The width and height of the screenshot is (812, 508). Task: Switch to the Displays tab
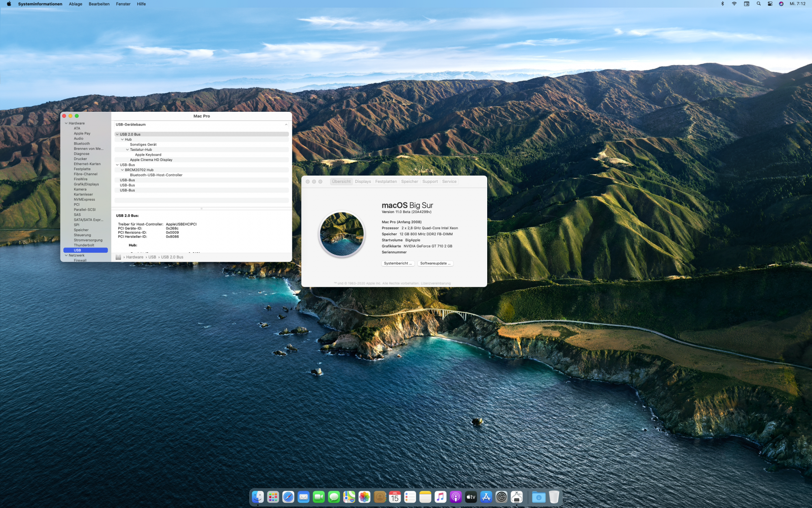(x=363, y=182)
